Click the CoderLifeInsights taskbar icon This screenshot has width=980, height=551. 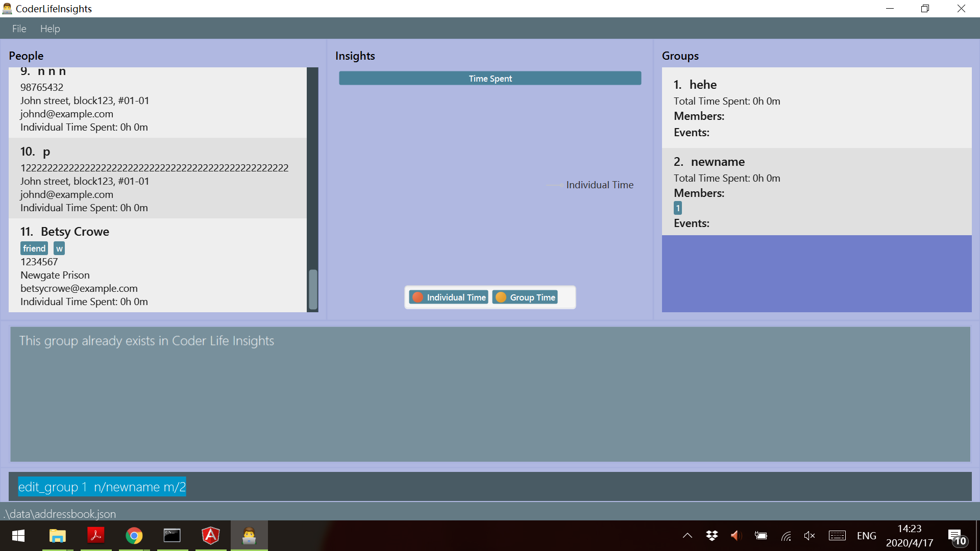point(249,536)
